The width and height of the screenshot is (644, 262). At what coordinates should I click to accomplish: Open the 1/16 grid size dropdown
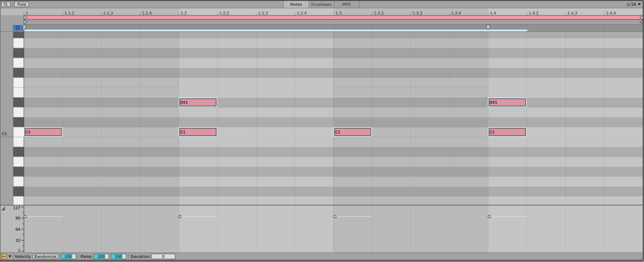[633, 4]
